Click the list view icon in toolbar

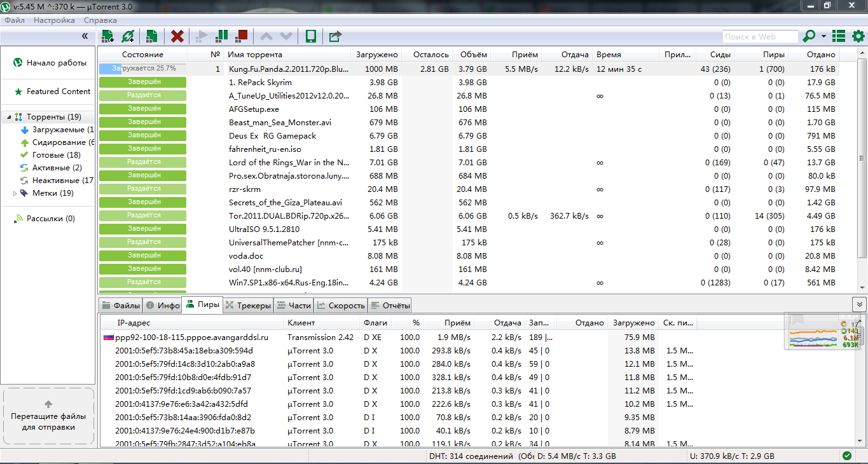click(x=839, y=36)
